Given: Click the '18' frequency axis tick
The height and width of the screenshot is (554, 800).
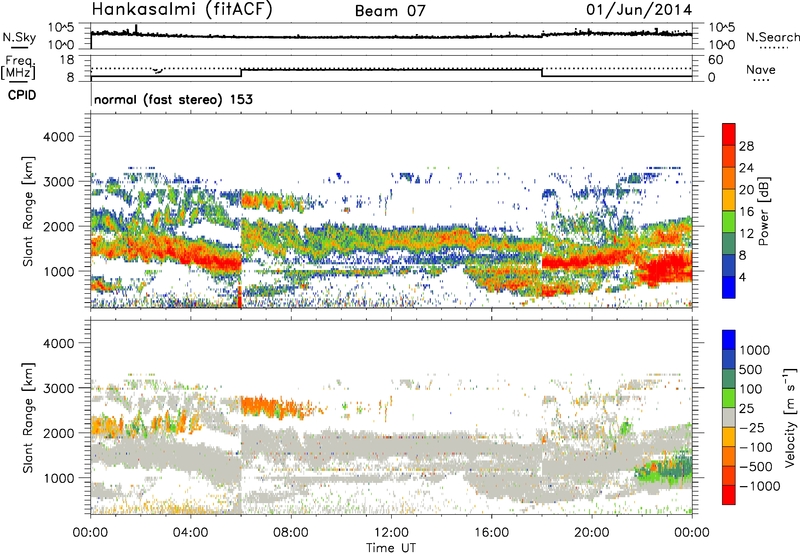Looking at the screenshot, I should click(67, 60).
